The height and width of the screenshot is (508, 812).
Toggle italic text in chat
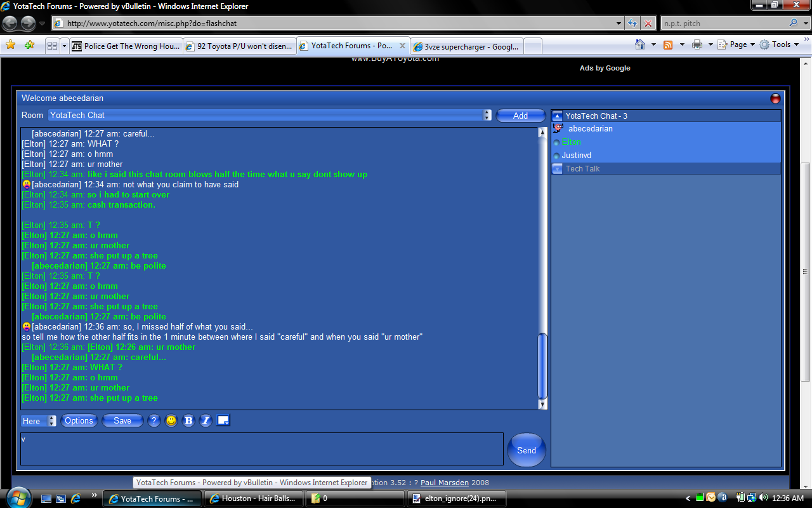coord(206,420)
